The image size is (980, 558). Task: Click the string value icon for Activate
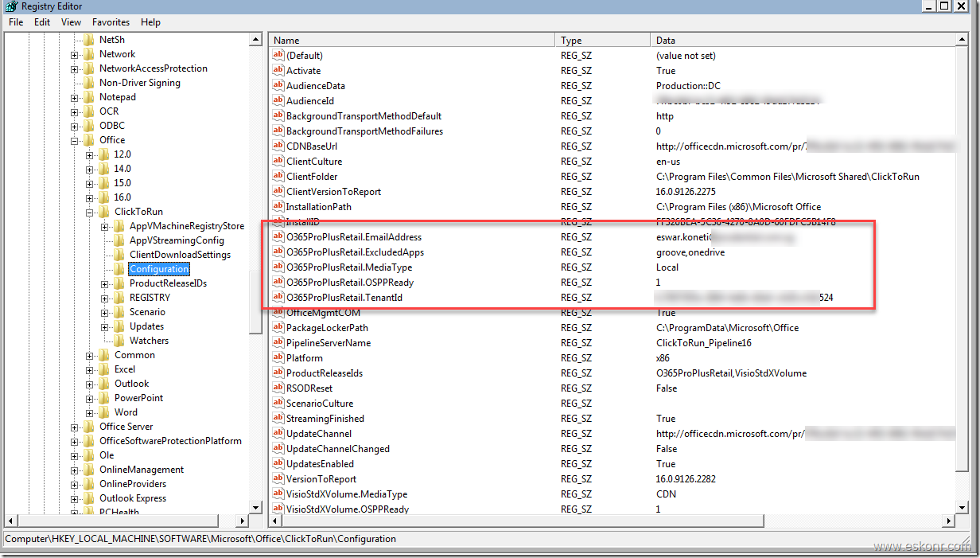click(278, 71)
